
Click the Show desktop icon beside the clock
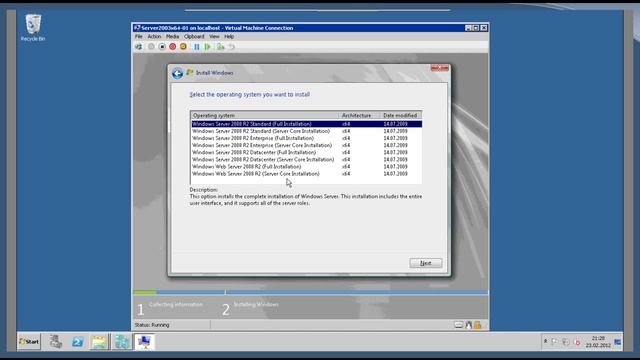(x=618, y=342)
